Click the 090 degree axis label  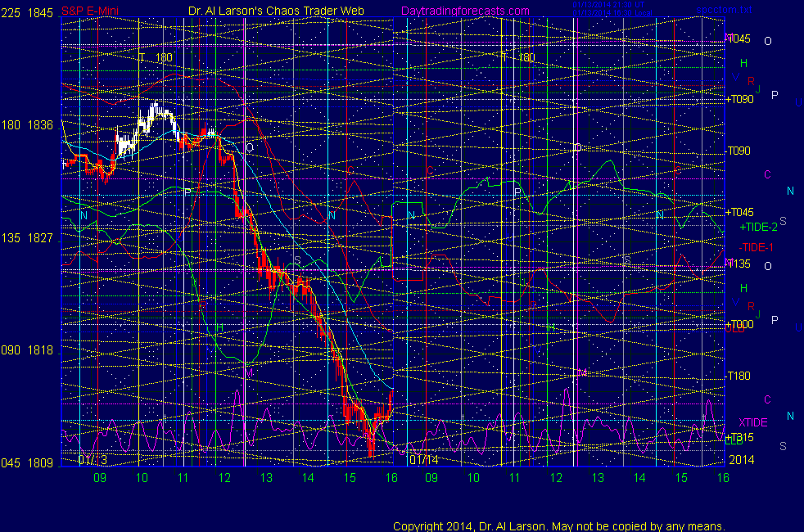(11, 350)
